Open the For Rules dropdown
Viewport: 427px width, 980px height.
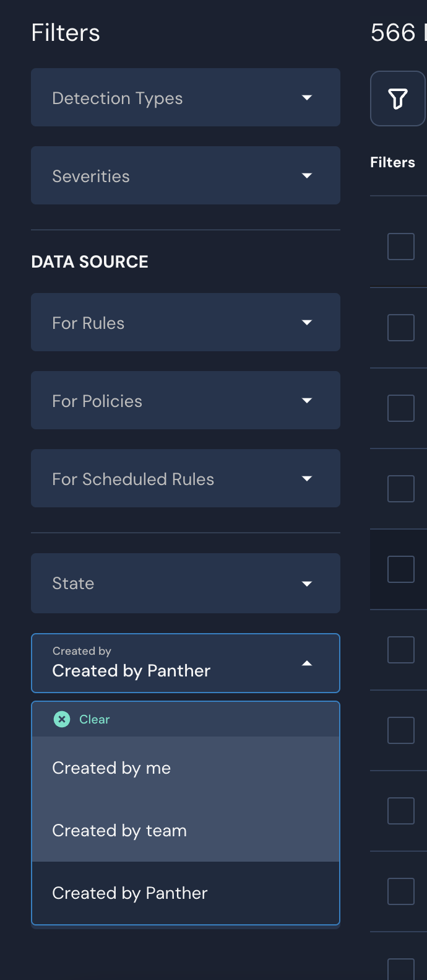click(x=186, y=322)
